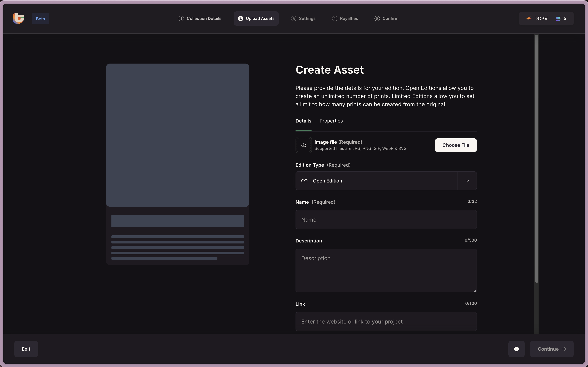This screenshot has height=367, width=588.
Task: Open help via question mark icon
Action: click(x=516, y=349)
